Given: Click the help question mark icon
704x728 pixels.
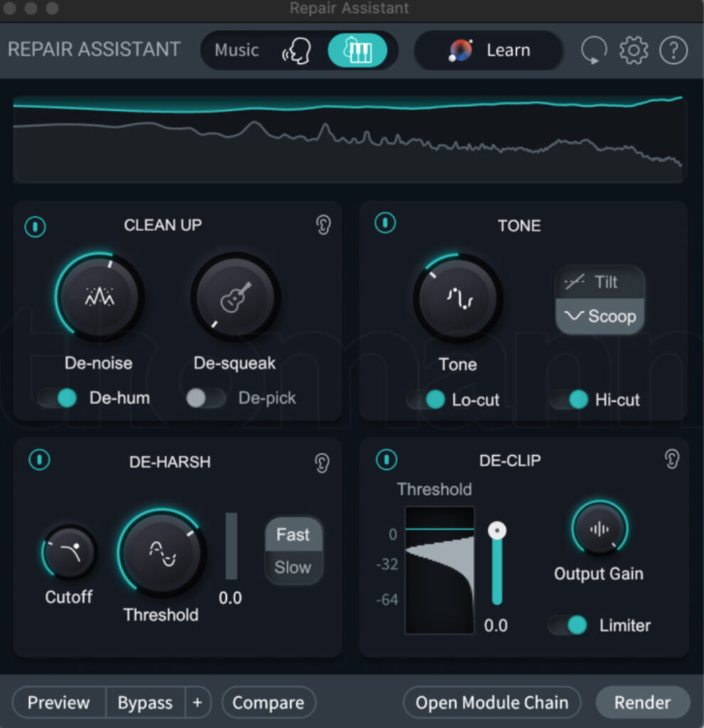Looking at the screenshot, I should click(x=673, y=50).
